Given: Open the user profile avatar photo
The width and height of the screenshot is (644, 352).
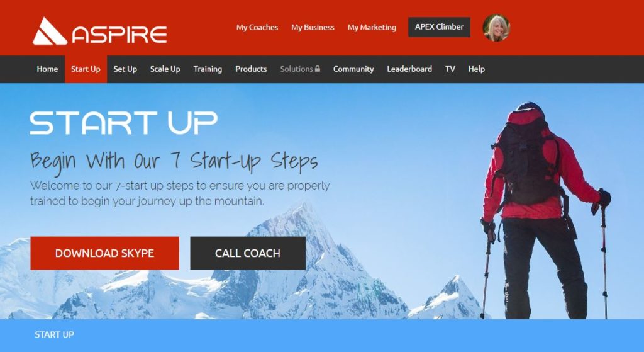Looking at the screenshot, I should click(x=496, y=28).
